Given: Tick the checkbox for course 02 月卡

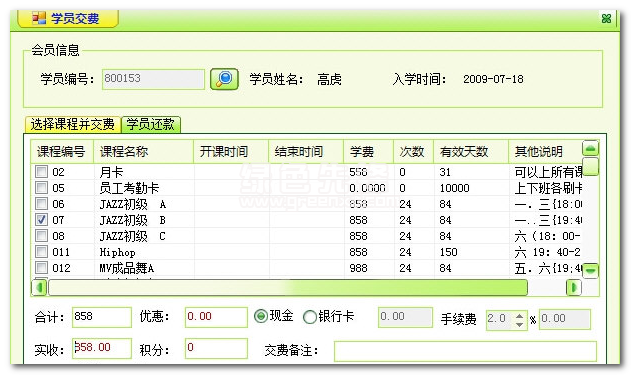Looking at the screenshot, I should pyautogui.click(x=41, y=171).
